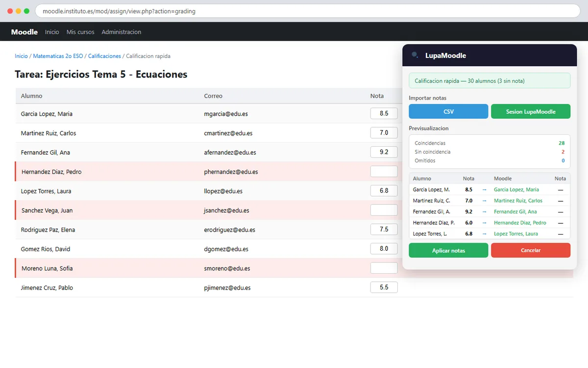Click student name Gomez Rios, David
588x368 pixels.
coord(46,249)
